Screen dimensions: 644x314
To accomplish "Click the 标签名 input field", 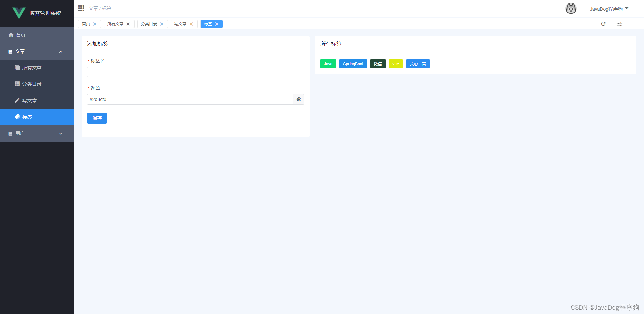I will (195, 72).
